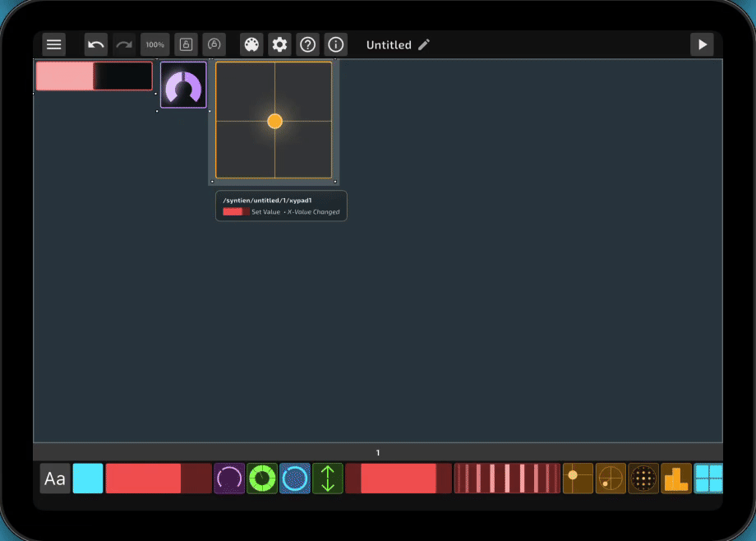This screenshot has height=541, width=756.
Task: Add the orange XY pad from the palette
Action: 578,479
